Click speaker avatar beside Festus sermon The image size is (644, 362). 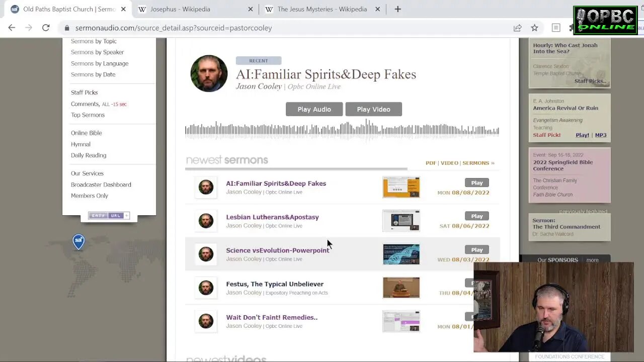pyautogui.click(x=206, y=288)
